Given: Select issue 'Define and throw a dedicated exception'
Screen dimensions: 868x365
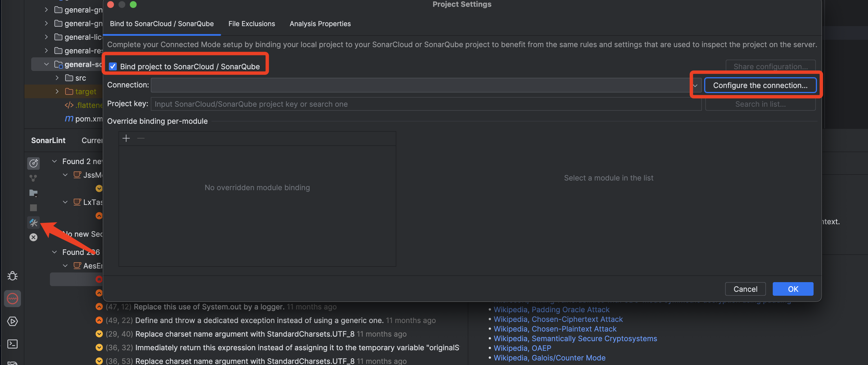Looking at the screenshot, I should point(259,320).
